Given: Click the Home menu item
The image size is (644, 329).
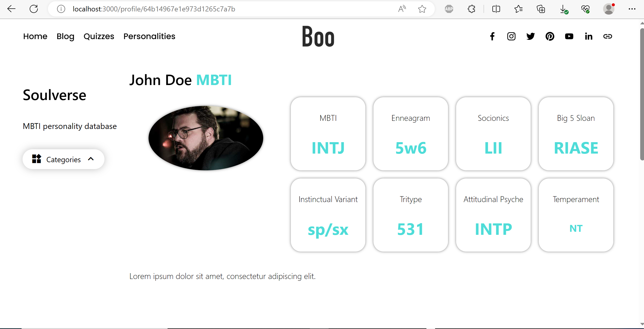Looking at the screenshot, I should click(35, 36).
